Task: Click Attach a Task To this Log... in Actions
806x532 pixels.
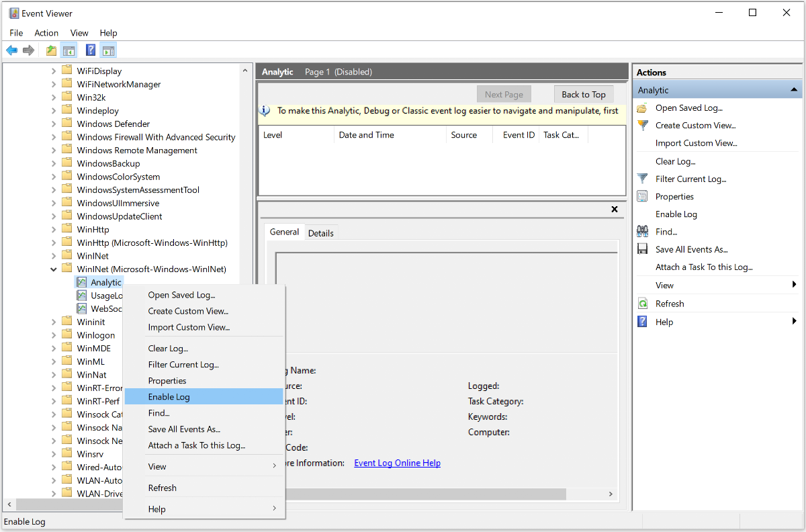Action: [704, 267]
